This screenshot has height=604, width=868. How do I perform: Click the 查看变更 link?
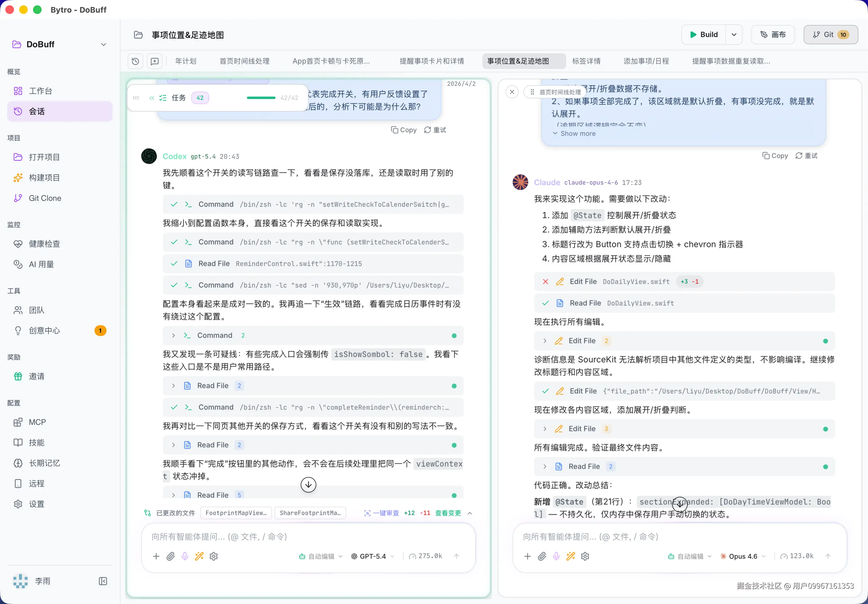coord(448,513)
